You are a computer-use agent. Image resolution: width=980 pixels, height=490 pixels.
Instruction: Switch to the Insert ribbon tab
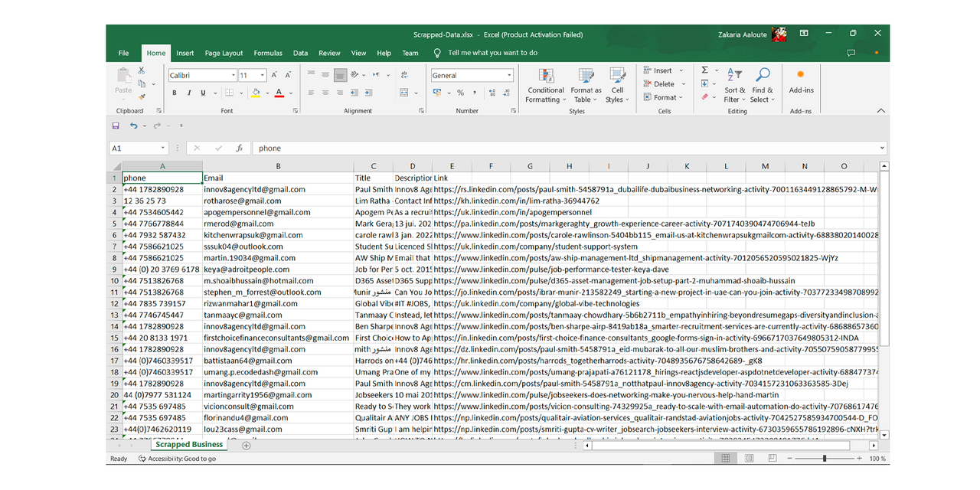pos(185,53)
